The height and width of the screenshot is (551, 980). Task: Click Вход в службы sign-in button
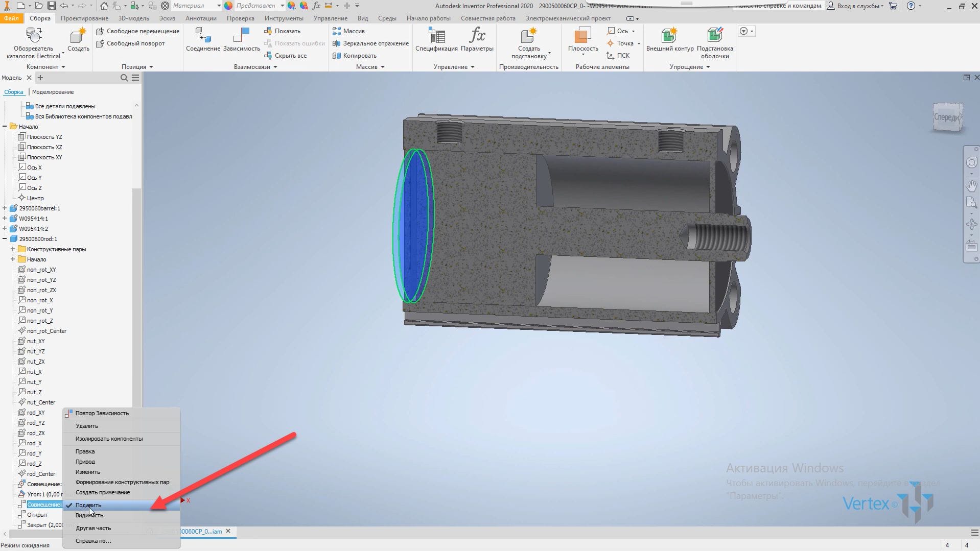855,6
